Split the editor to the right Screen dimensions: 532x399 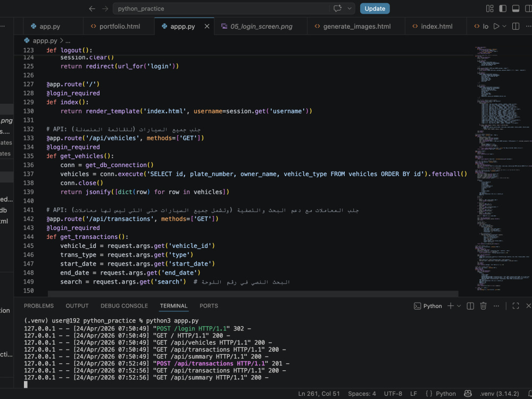(x=516, y=26)
